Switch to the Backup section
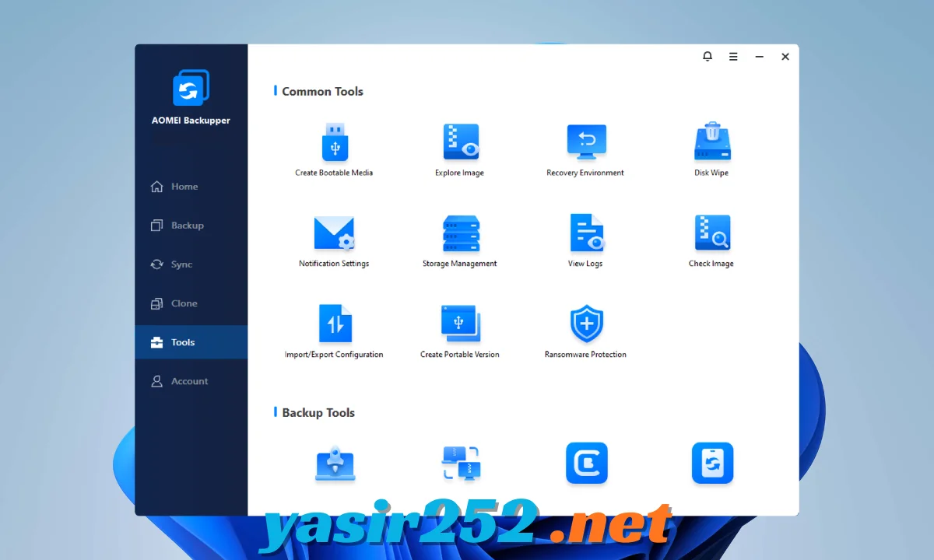Viewport: 934px width, 560px height. pyautogui.click(x=191, y=226)
